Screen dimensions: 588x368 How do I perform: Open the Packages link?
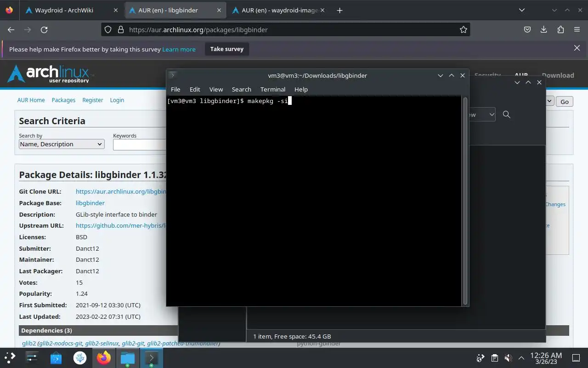click(63, 100)
